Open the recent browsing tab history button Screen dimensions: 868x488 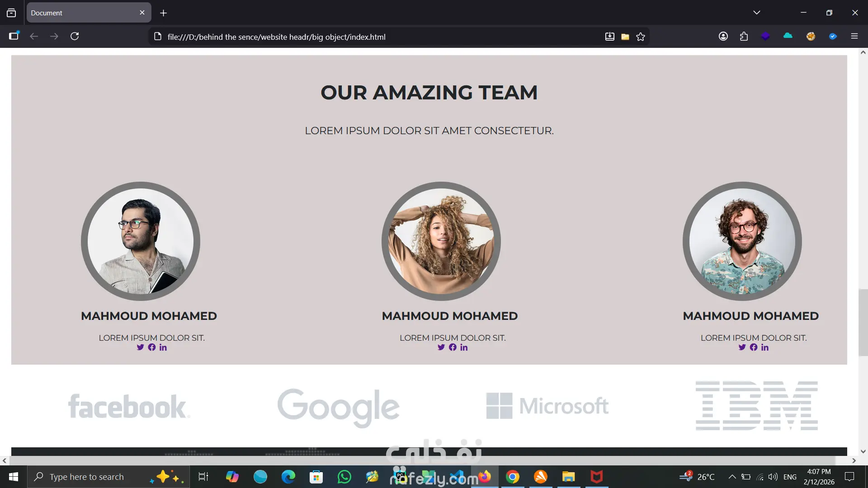point(11,13)
